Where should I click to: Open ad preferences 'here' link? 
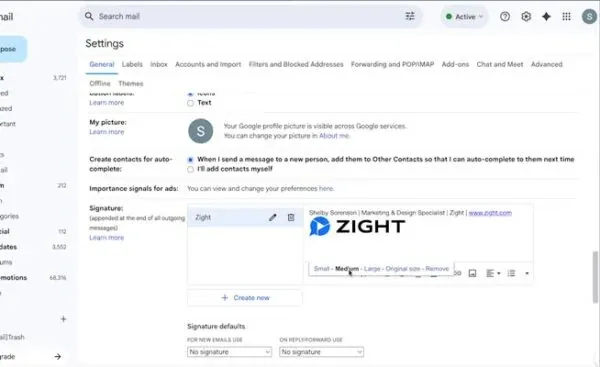point(326,188)
